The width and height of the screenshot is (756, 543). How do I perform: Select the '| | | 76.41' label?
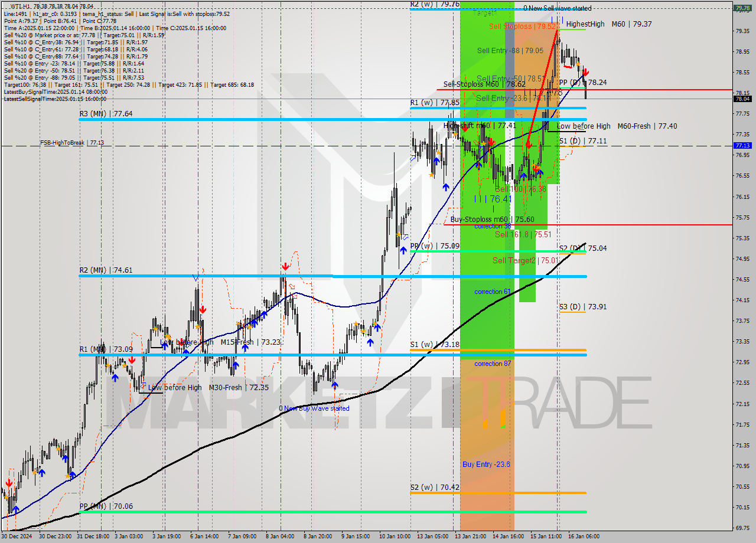(x=493, y=199)
